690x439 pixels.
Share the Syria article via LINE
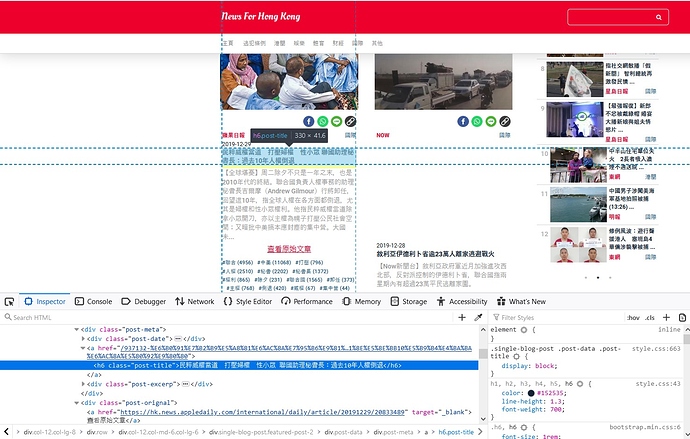pos(491,121)
